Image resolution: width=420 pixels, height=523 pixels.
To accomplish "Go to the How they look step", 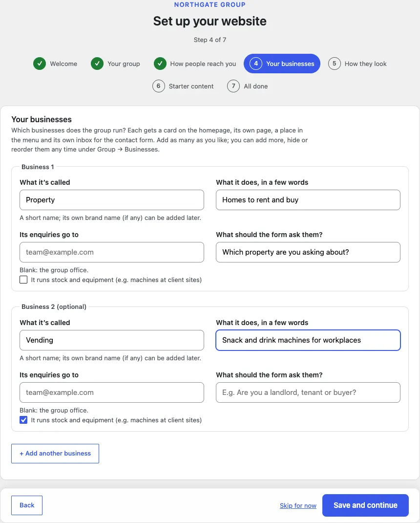I will (357, 64).
